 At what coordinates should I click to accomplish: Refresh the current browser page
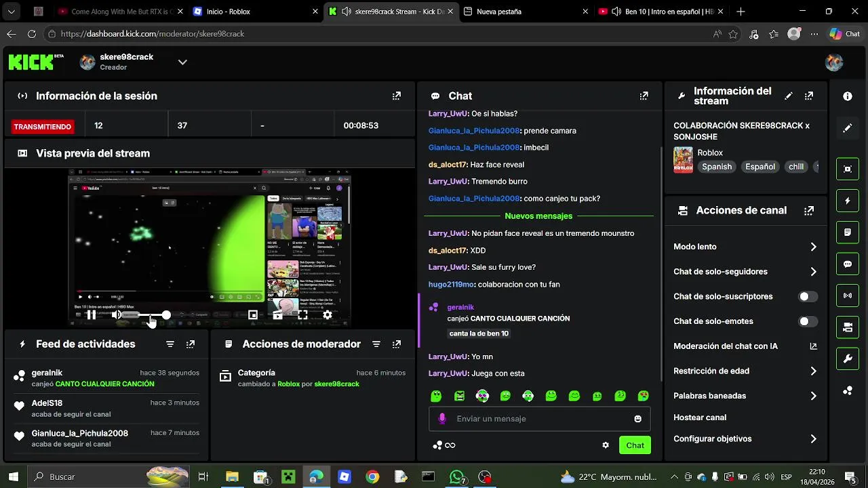[31, 34]
